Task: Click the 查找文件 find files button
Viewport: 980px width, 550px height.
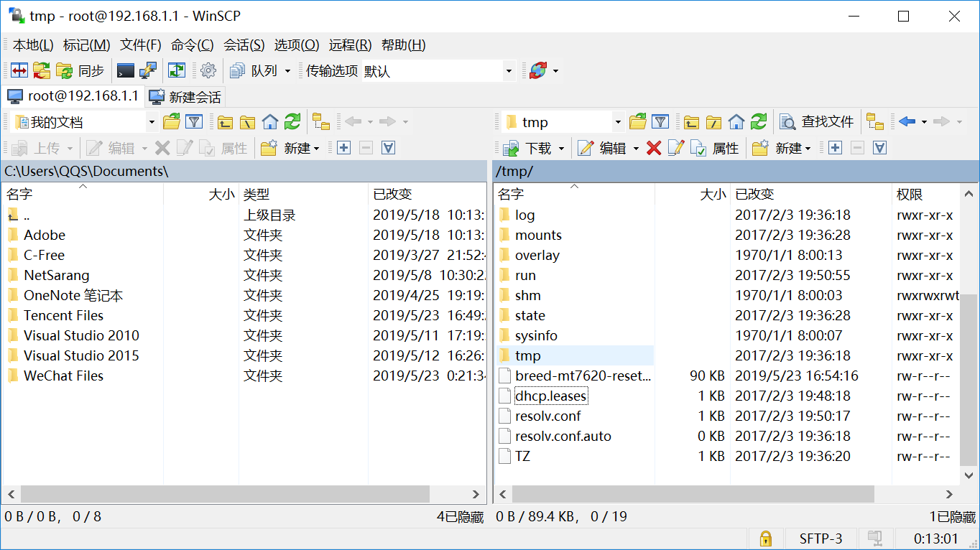Action: pos(818,121)
